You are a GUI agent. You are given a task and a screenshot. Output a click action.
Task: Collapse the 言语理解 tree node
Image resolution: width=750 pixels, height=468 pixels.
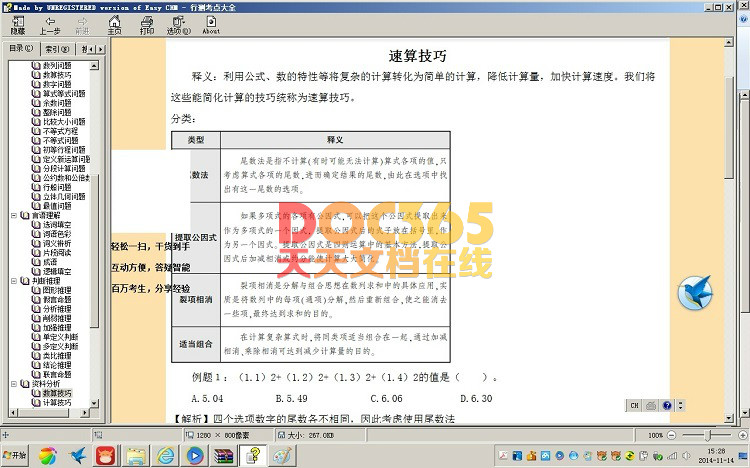point(14,215)
